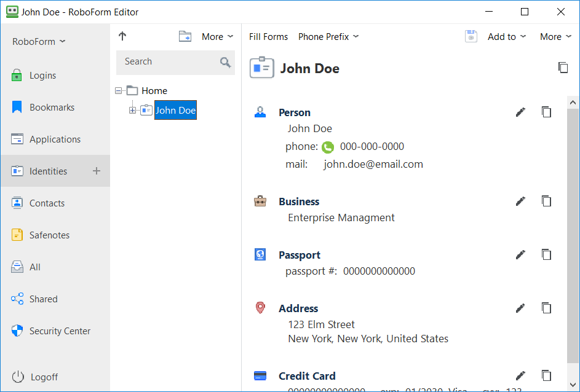This screenshot has width=580, height=392.
Task: Add a new identity with plus icon
Action: click(97, 171)
